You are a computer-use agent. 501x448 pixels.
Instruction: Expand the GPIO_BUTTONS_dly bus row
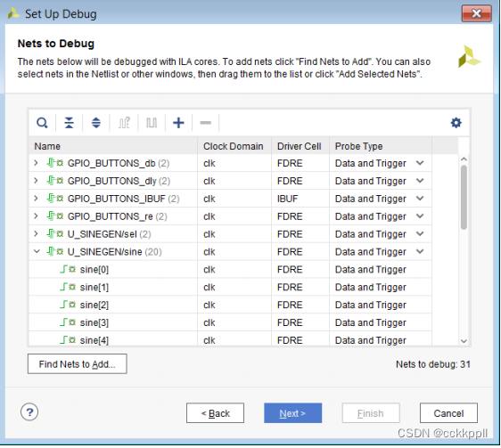37,181
